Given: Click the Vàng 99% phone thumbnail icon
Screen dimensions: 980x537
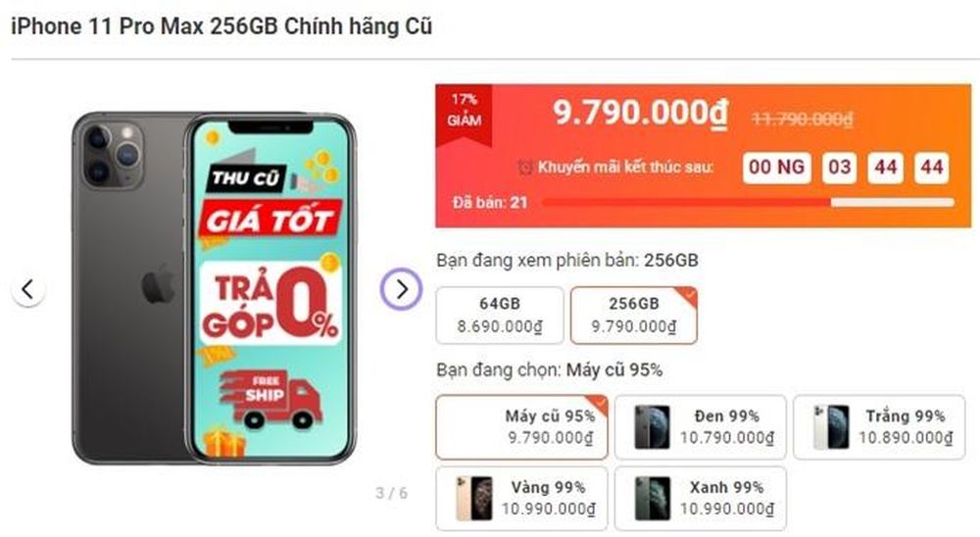Looking at the screenshot, I should (x=473, y=498).
